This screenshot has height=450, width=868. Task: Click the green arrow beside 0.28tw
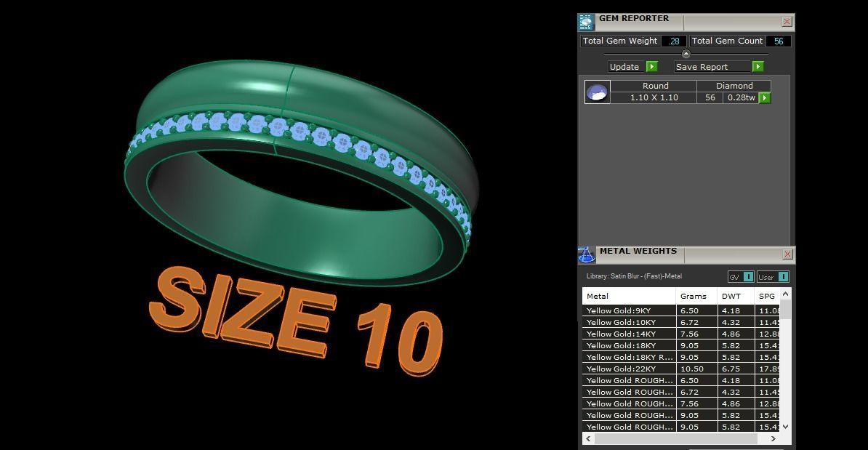tap(765, 97)
